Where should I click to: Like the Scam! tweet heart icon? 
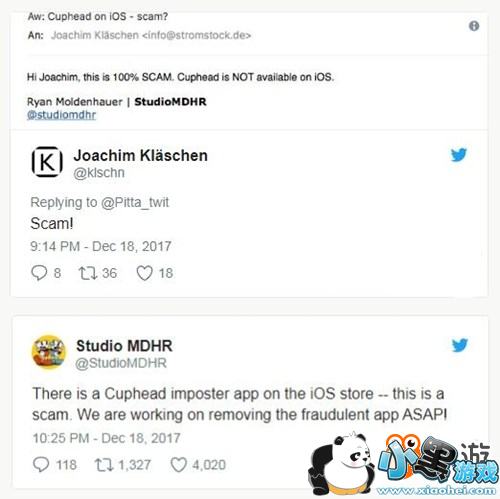[x=145, y=273]
